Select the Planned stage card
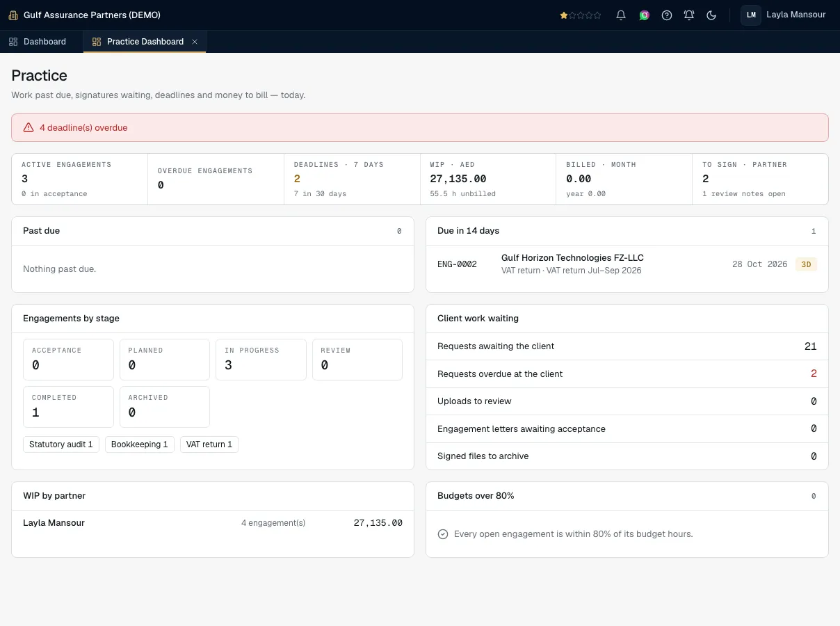This screenshot has height=626, width=840. point(165,360)
